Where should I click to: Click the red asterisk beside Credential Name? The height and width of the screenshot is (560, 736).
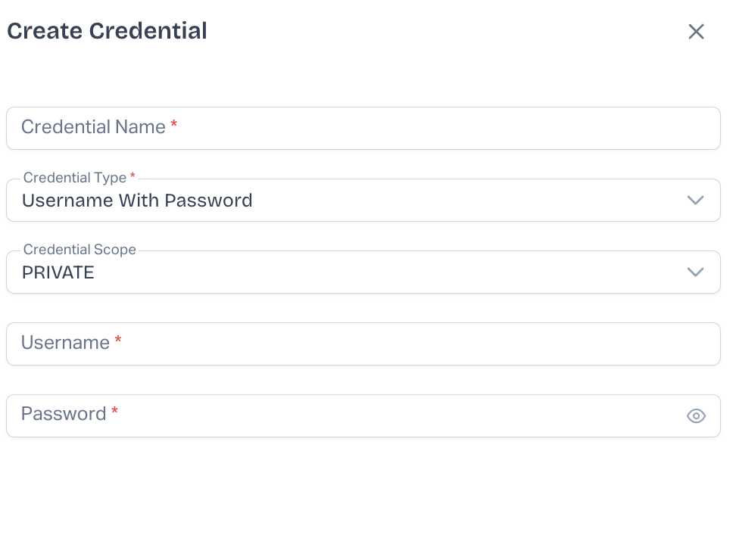pos(174,125)
